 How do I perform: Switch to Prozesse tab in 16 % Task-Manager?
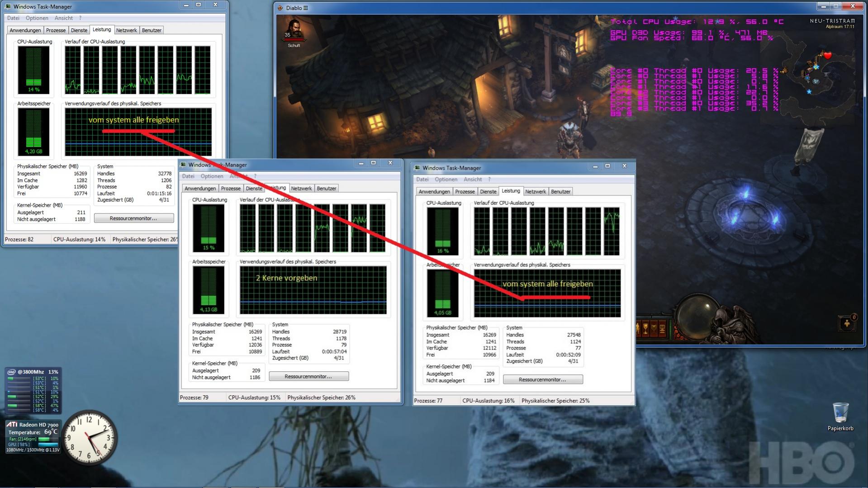click(x=465, y=192)
